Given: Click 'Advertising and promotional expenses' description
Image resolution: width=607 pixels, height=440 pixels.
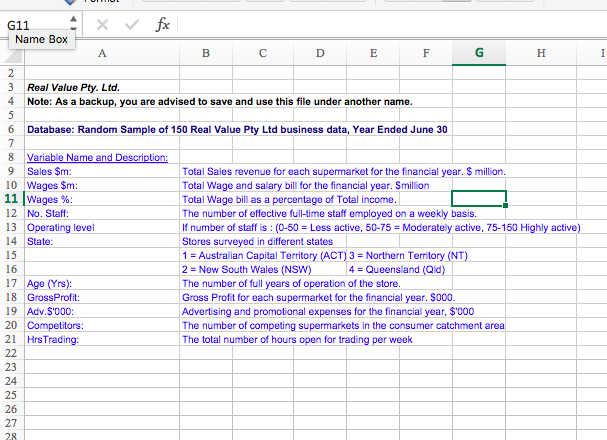Looking at the screenshot, I should (328, 311).
